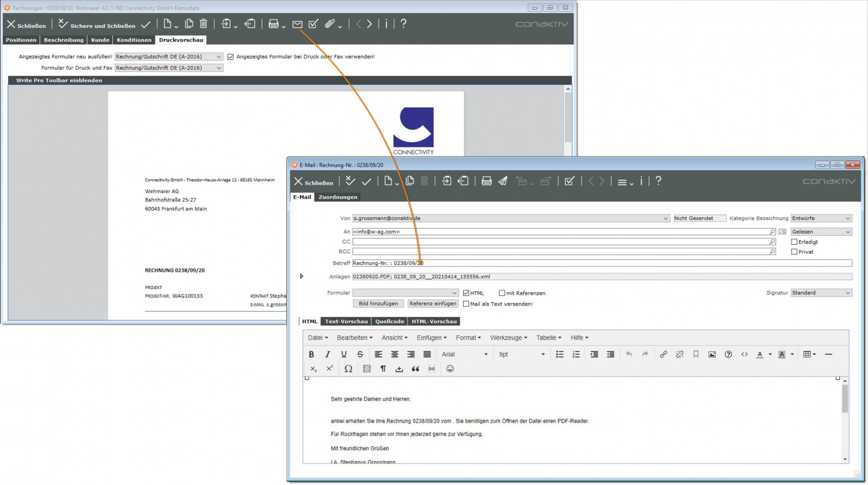868x485 pixels.
Task: Click the envelope email icon in invoice toolbar
Action: pyautogui.click(x=297, y=24)
